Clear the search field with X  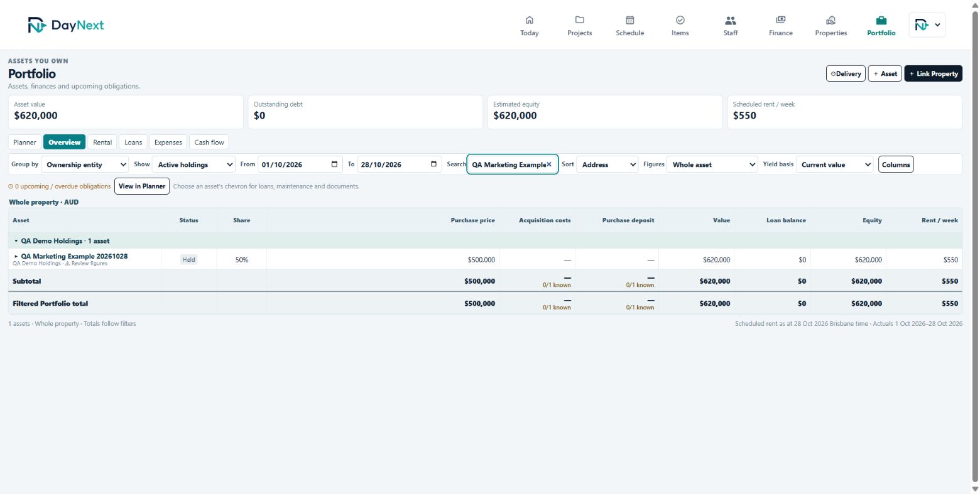[548, 164]
